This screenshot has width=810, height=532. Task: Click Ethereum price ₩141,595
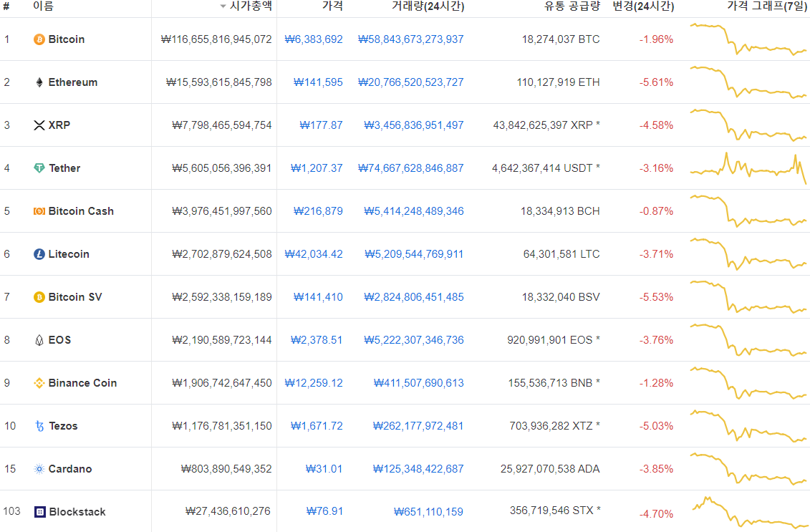318,82
